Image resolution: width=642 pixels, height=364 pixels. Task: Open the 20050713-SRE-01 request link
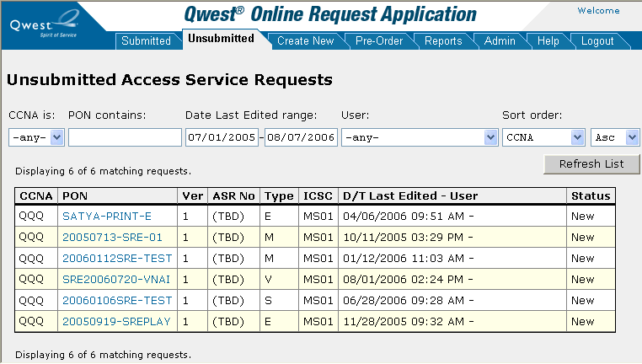click(112, 237)
